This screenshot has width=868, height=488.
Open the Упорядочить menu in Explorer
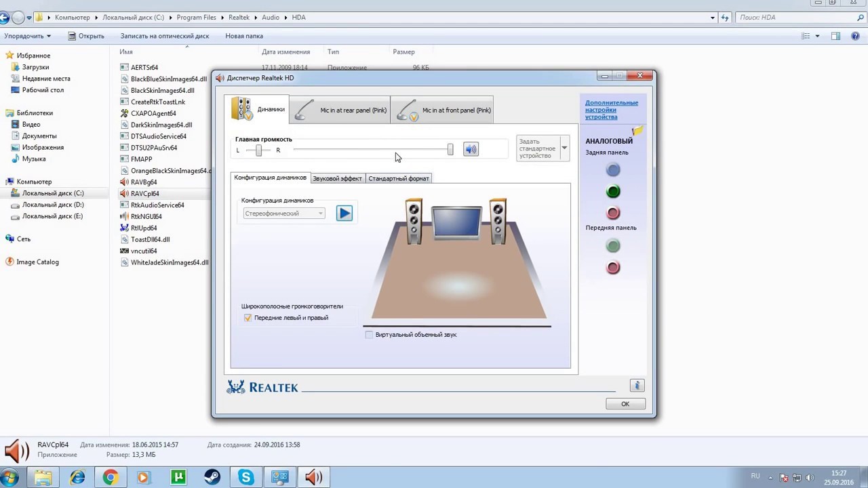pyautogui.click(x=27, y=36)
